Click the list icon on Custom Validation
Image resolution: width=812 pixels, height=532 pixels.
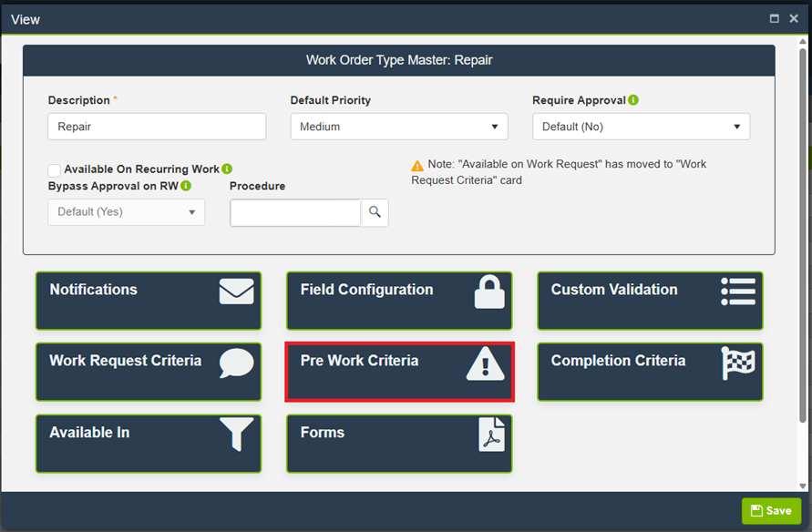click(x=738, y=292)
